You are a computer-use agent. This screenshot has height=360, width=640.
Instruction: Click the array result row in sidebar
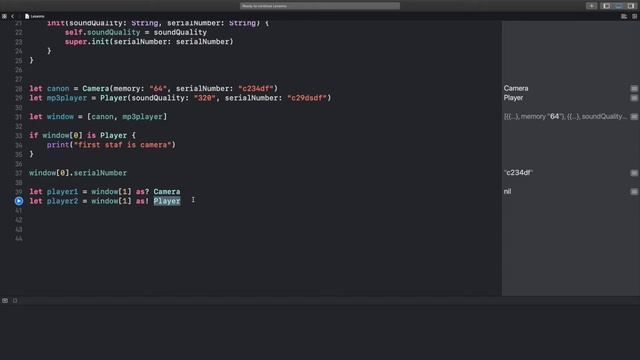pyautogui.click(x=565, y=117)
